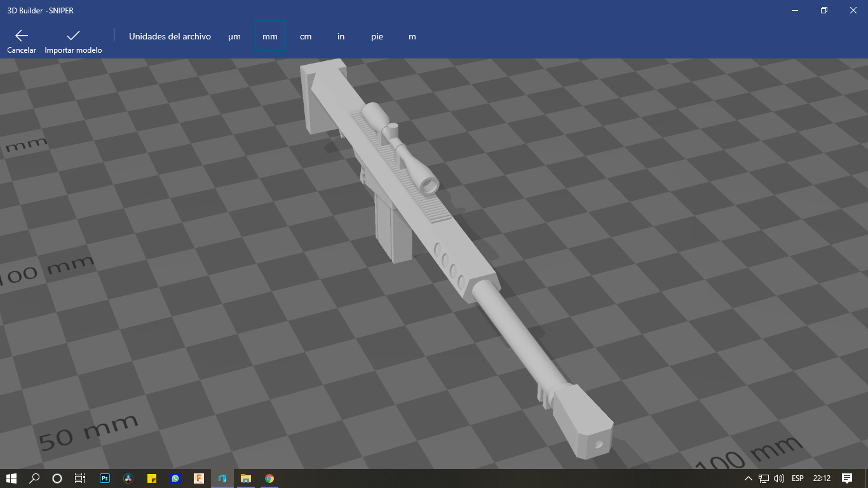Select the Importar modelo checkmark icon
This screenshot has width=868, height=488.
73,36
